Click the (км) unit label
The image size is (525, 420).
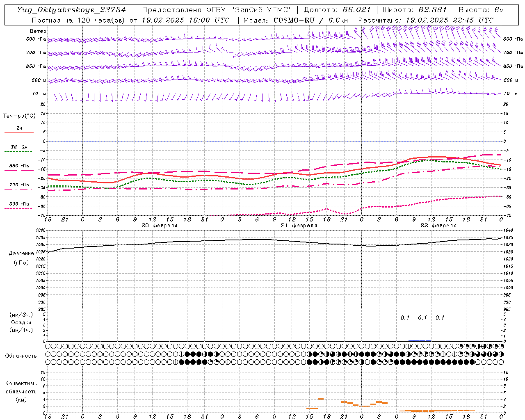point(21,399)
